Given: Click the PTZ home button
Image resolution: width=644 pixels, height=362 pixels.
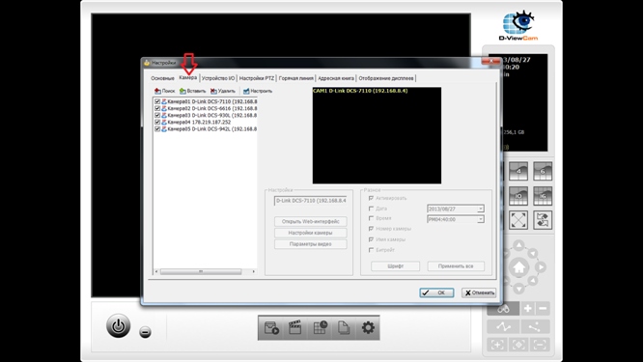Looking at the screenshot, I should coord(518,267).
